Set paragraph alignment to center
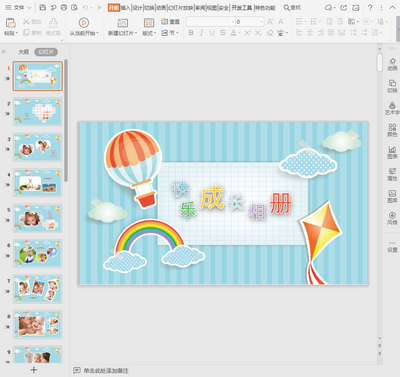The height and width of the screenshot is (377, 400). pyautogui.click(x=310, y=33)
